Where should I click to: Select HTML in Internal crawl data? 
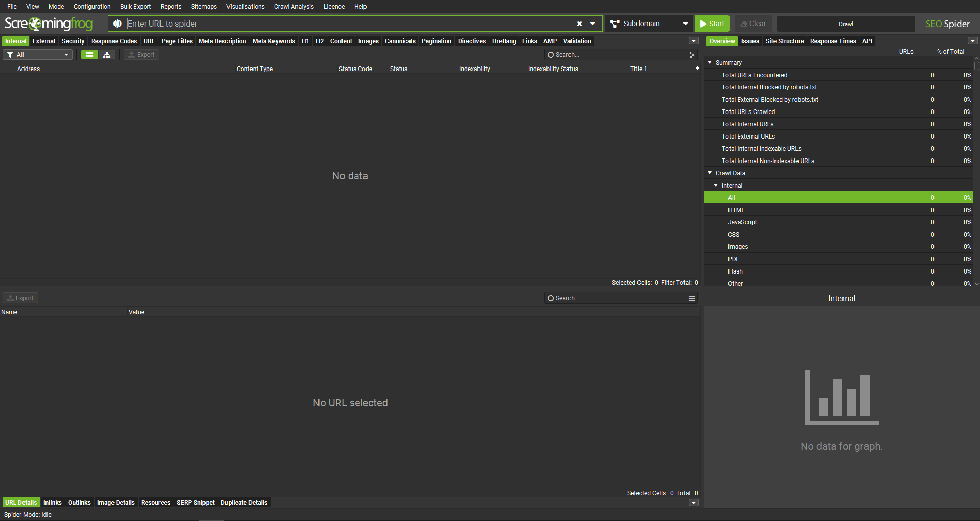point(736,210)
